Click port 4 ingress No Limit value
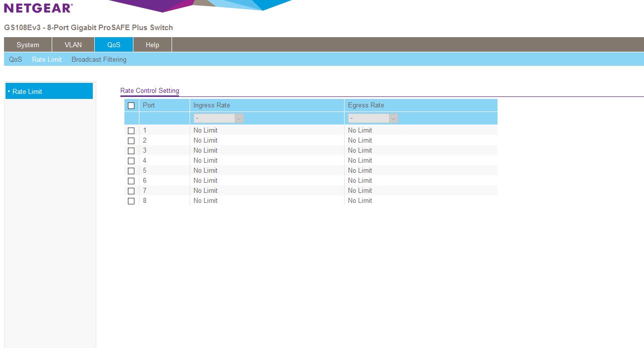This screenshot has height=348, width=644. (206, 160)
